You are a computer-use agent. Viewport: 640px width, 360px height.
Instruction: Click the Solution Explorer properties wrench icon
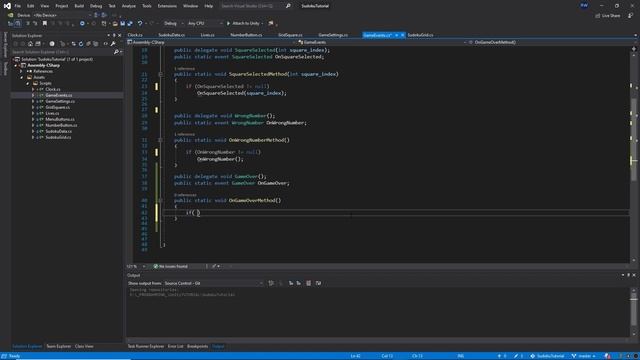(x=113, y=44)
